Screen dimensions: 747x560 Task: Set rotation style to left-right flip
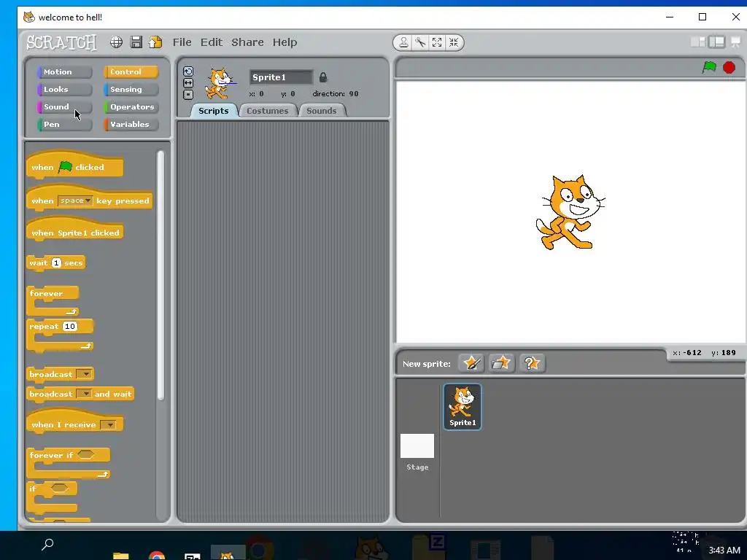point(188,83)
